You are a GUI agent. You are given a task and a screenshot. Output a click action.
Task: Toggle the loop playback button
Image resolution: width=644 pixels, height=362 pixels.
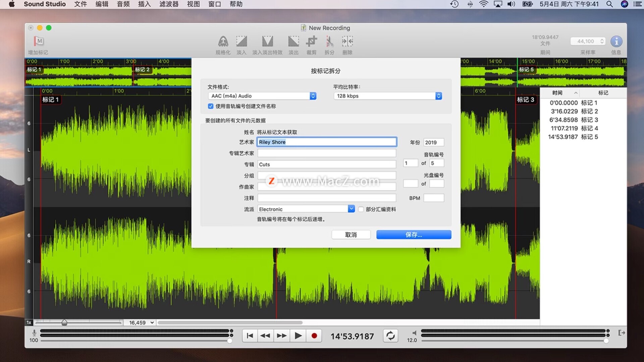390,336
